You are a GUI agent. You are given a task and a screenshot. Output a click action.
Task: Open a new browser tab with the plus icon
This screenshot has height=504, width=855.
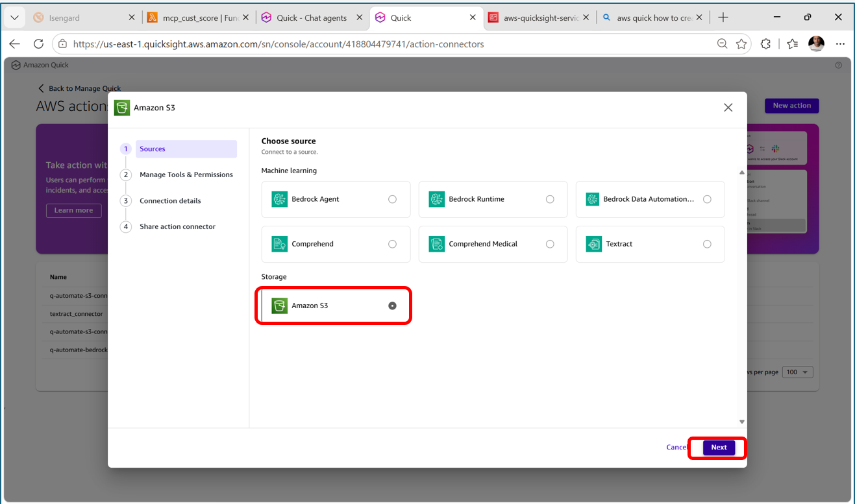pyautogui.click(x=723, y=18)
